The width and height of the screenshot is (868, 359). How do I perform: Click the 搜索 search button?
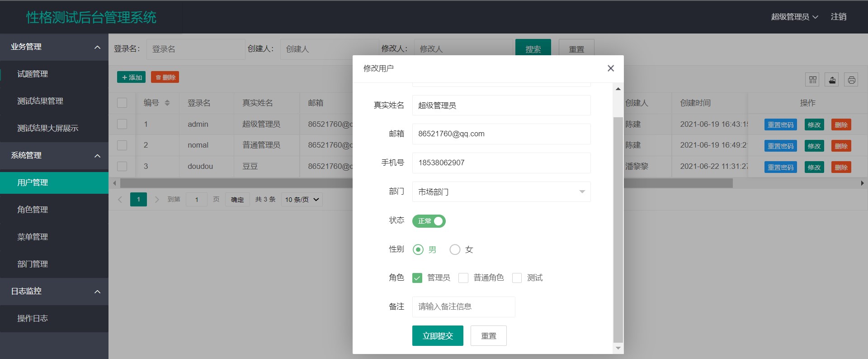(533, 48)
